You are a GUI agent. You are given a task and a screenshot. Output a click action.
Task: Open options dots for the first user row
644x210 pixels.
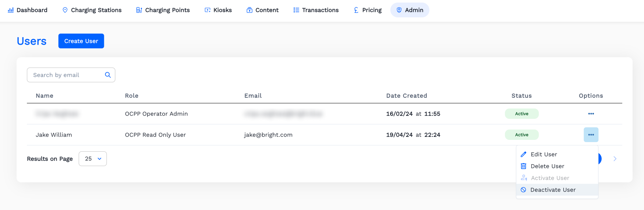(x=591, y=114)
